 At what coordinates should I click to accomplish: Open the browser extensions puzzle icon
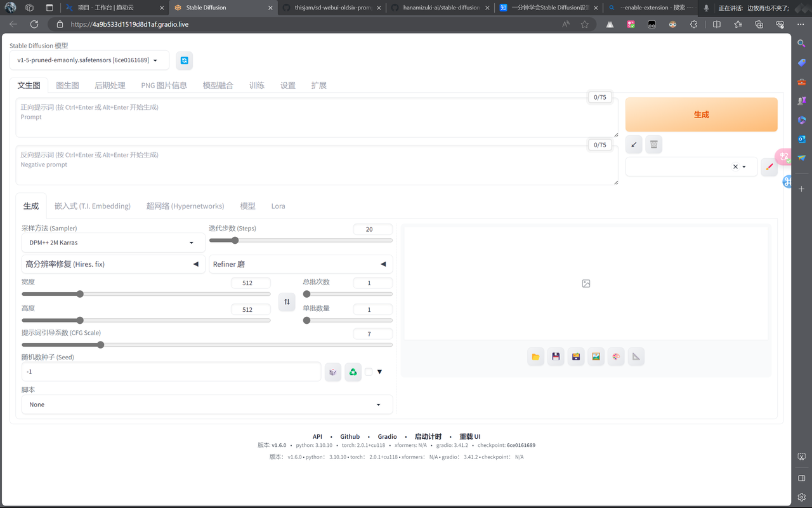694,24
